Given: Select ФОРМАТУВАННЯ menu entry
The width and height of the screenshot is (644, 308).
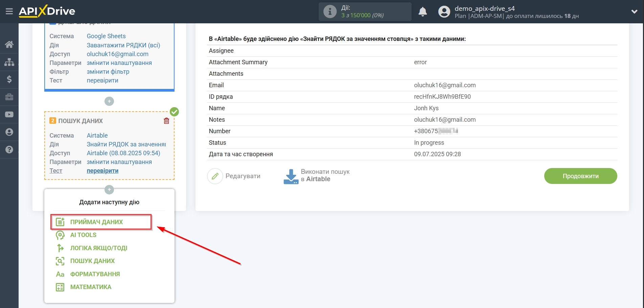Looking at the screenshot, I should [95, 274].
